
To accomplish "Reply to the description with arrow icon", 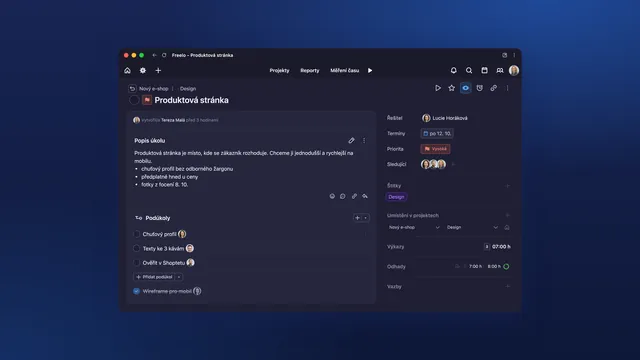I will click(365, 196).
